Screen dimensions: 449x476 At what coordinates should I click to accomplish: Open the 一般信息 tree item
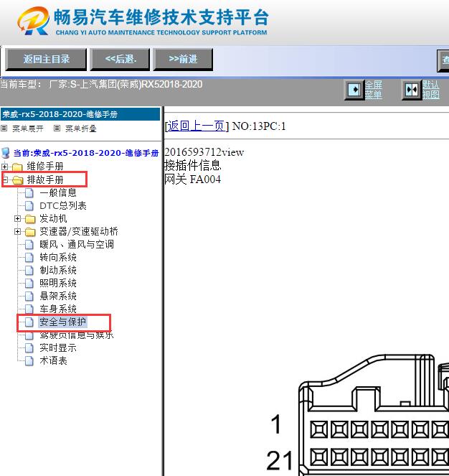pyautogui.click(x=58, y=192)
